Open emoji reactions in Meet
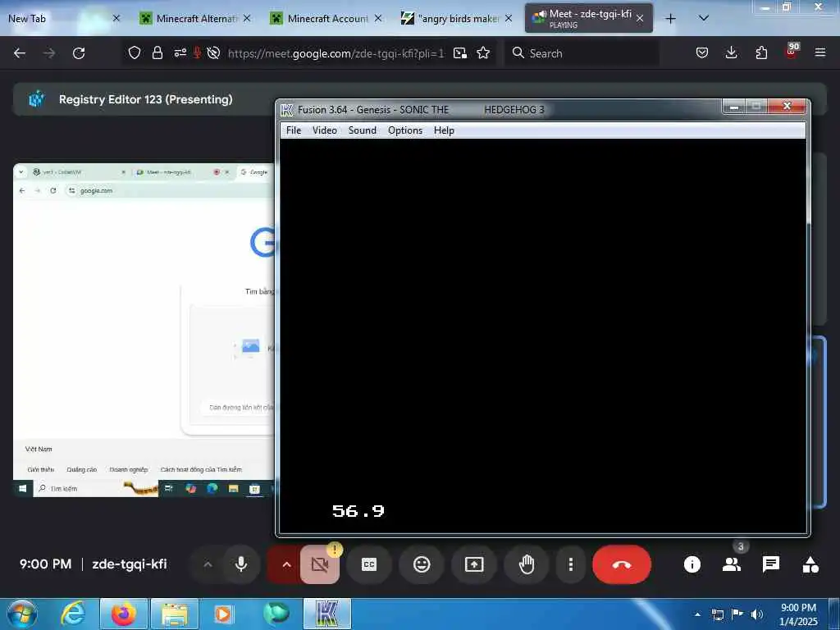This screenshot has height=630, width=840. point(422,564)
